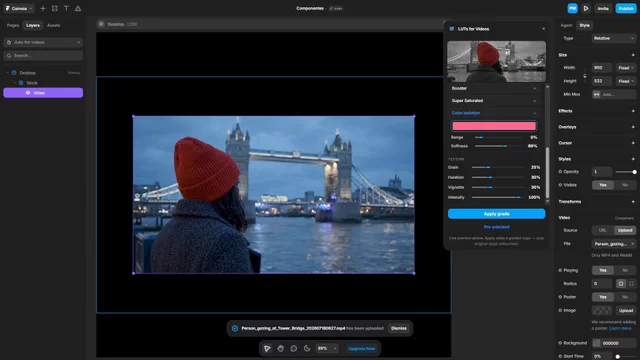Screen dimensions: 640x360
Task: Open the pink isolation color swatch
Action: click(494, 126)
